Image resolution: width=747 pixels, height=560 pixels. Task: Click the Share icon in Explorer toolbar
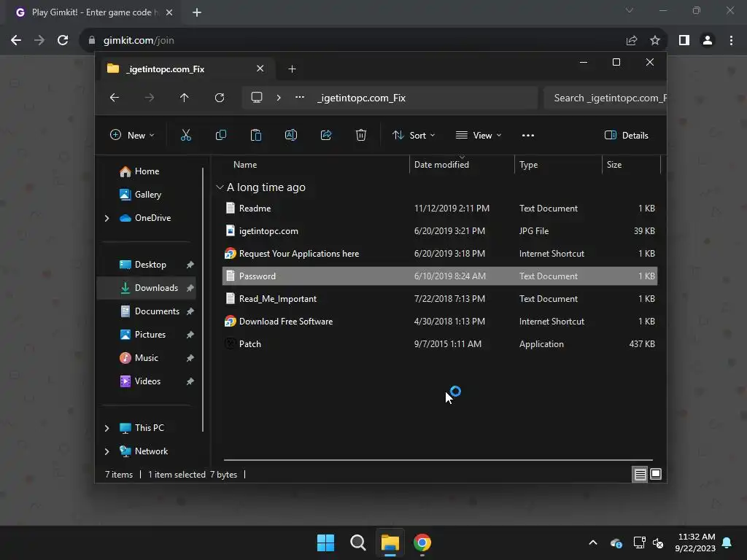click(326, 135)
